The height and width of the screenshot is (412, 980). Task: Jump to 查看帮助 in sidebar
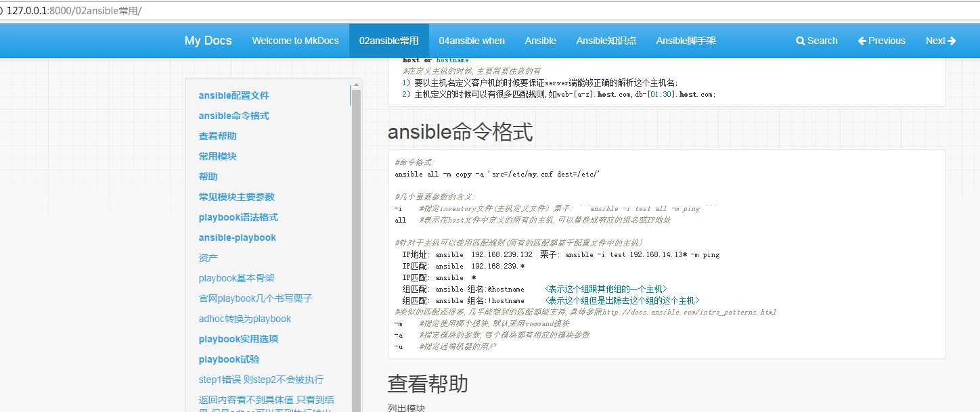(217, 136)
